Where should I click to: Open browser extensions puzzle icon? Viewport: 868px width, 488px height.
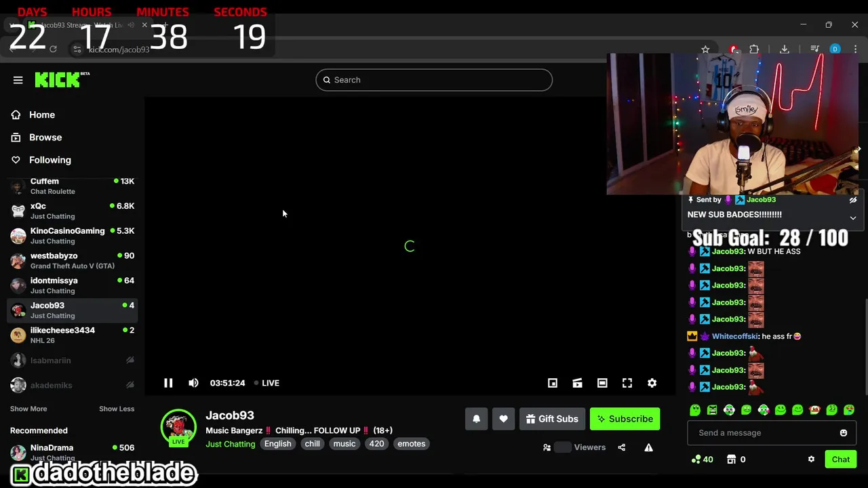point(754,49)
